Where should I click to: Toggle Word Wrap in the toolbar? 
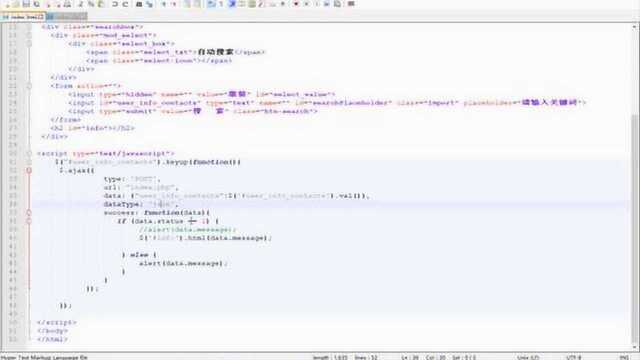coord(211,4)
